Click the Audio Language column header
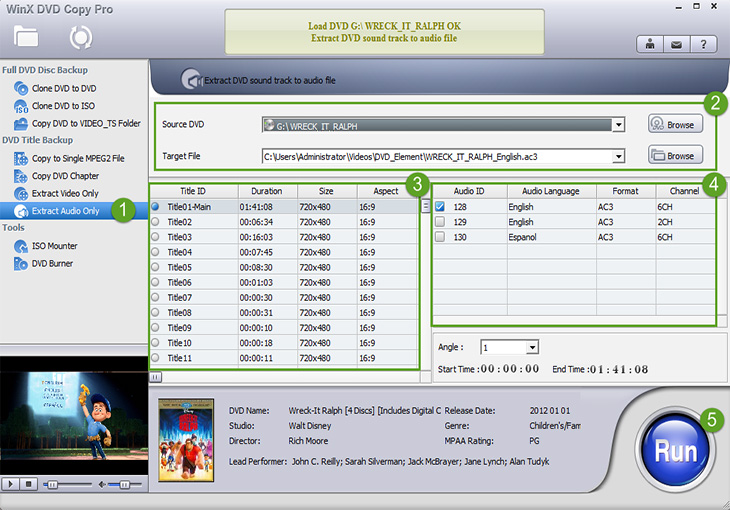This screenshot has width=730, height=510. (x=551, y=191)
